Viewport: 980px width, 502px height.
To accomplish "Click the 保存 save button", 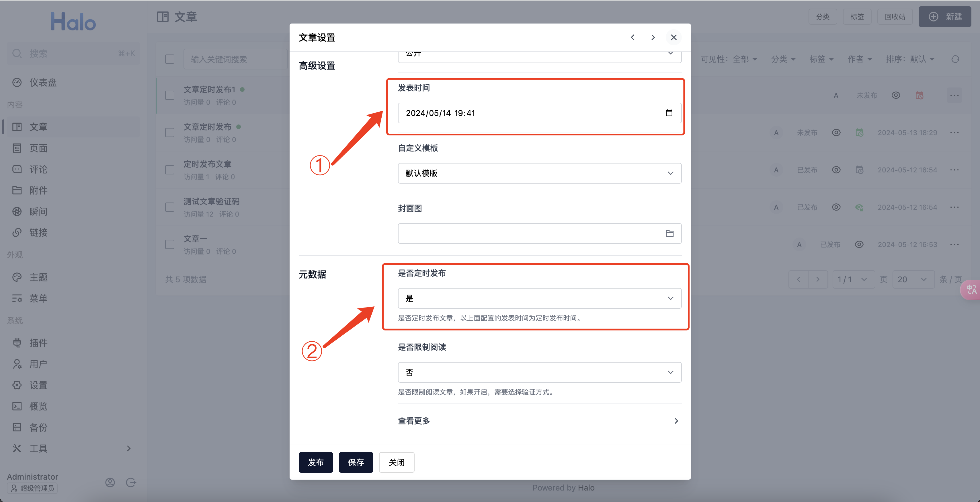I will coord(356,462).
